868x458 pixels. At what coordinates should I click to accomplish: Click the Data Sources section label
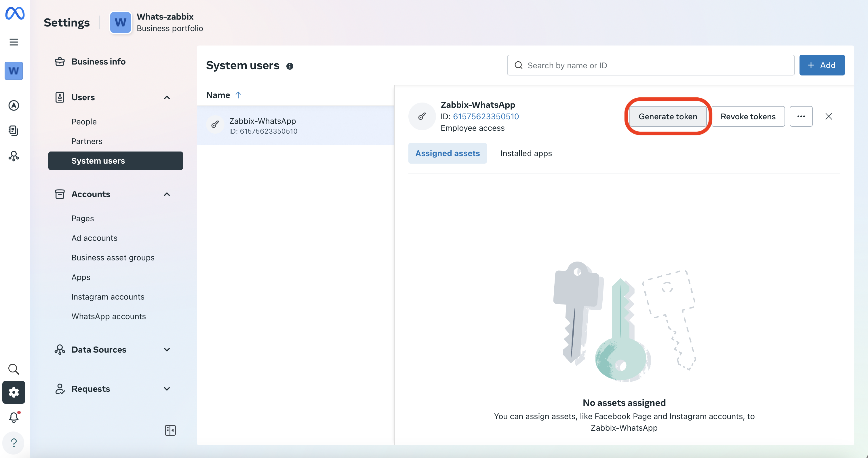pos(99,350)
